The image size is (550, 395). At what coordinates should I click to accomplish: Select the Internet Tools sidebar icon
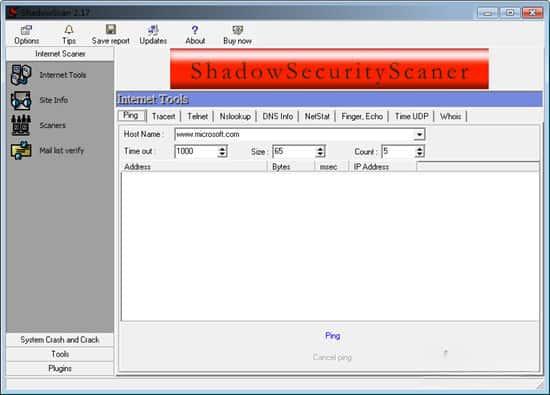(21, 75)
